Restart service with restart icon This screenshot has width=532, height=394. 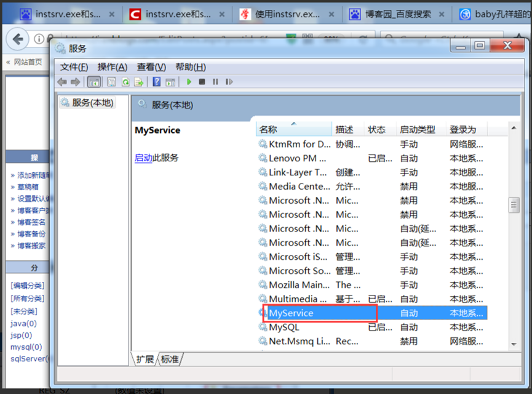click(229, 82)
